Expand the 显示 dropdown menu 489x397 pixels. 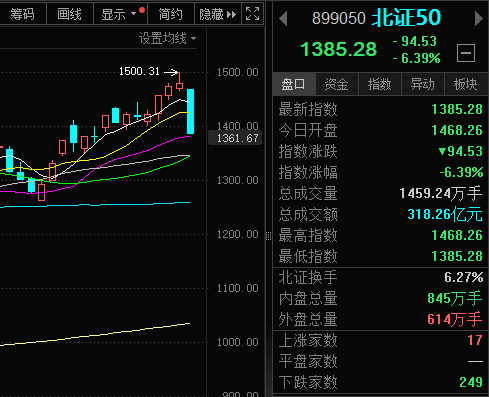pos(118,14)
